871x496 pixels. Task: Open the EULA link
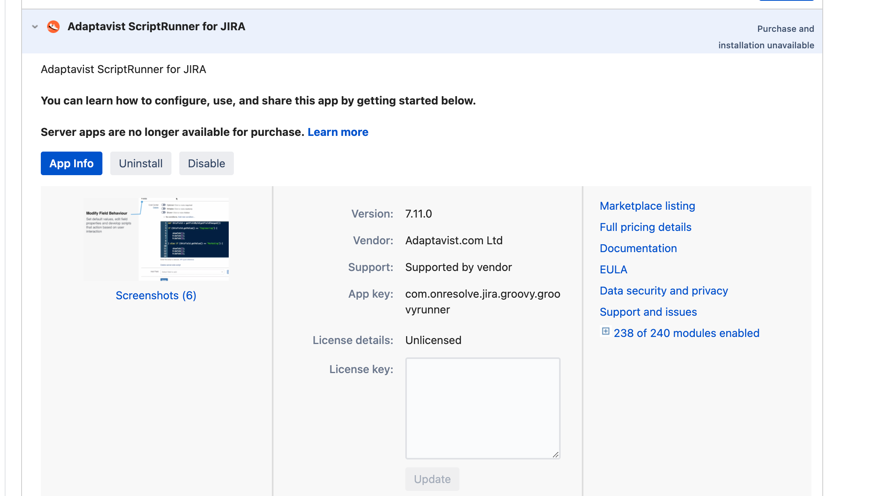pyautogui.click(x=613, y=269)
